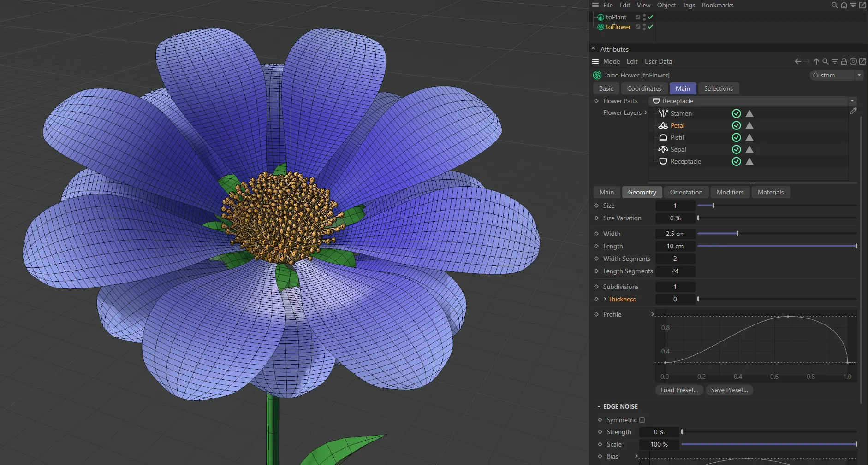Select the Sepal flower part icon

coord(663,149)
